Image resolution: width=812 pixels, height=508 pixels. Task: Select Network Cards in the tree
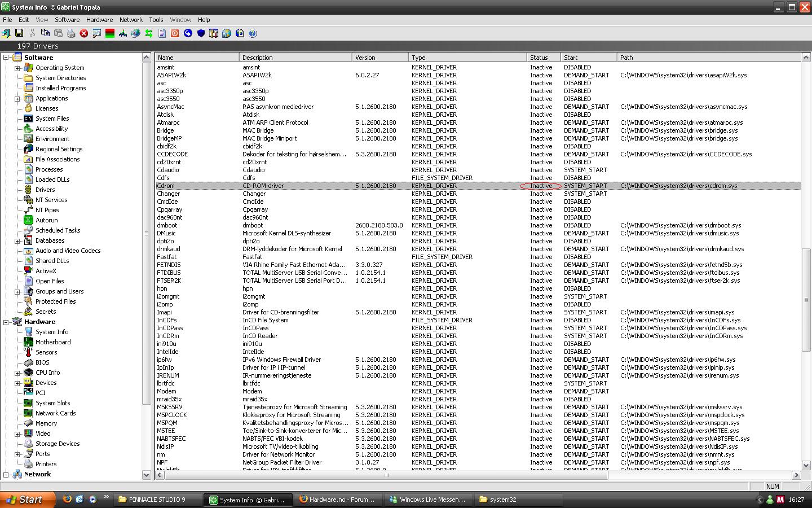(55, 413)
